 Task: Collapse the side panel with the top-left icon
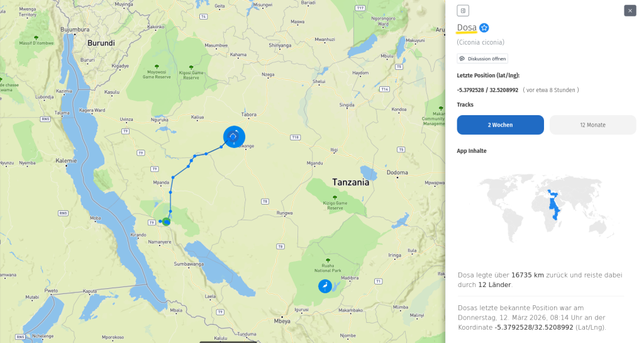tap(463, 11)
